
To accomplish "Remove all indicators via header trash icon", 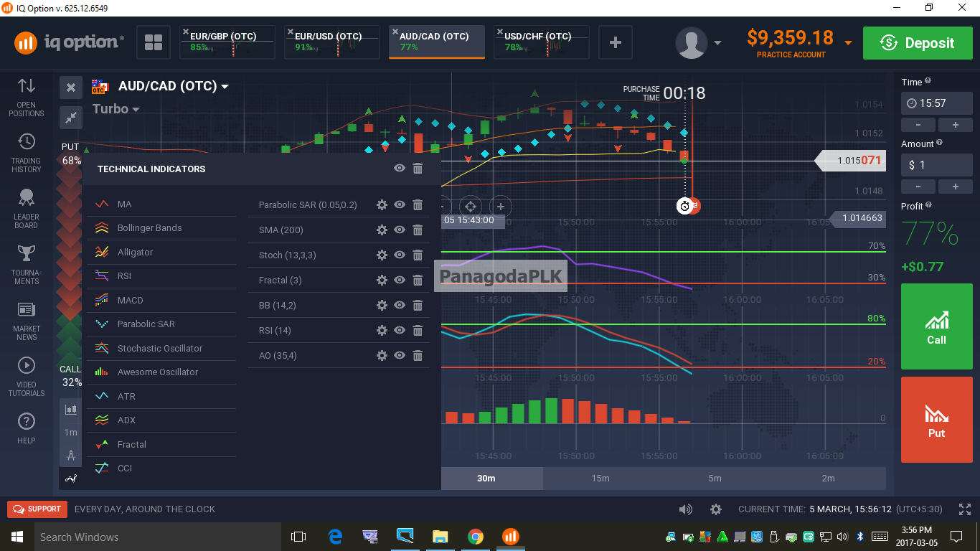I will coord(418,168).
